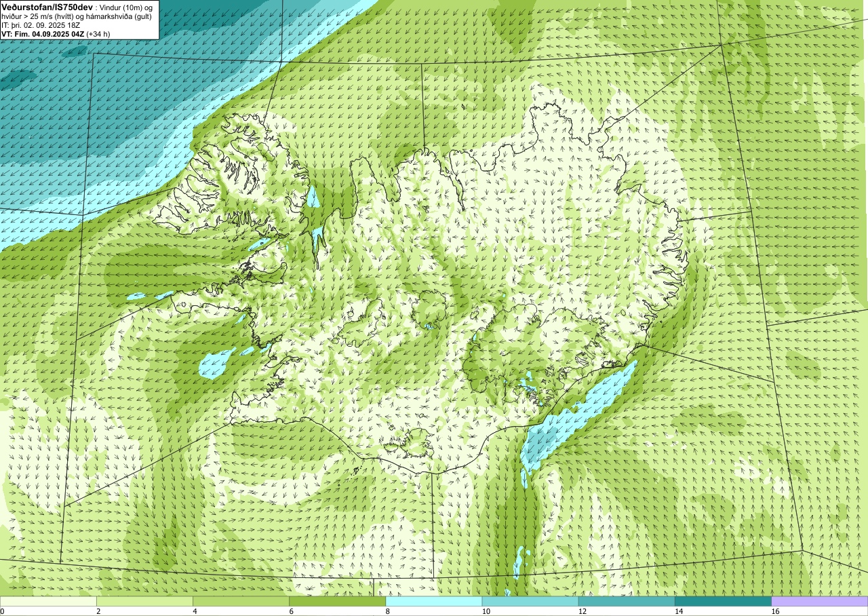Click the legend scale value 14

[678, 611]
